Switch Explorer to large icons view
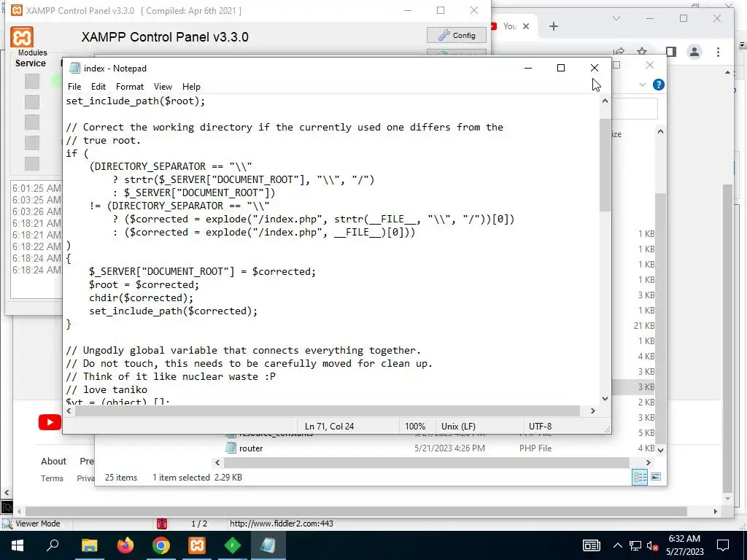 (x=656, y=477)
